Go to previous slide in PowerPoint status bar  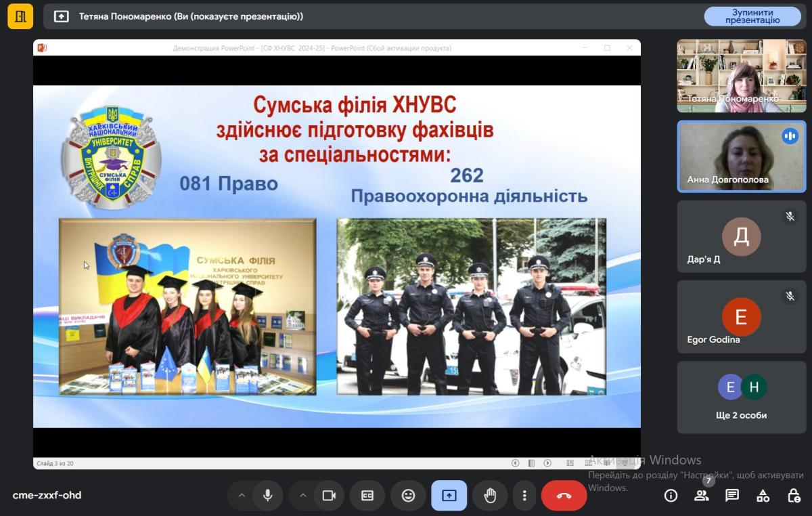pyautogui.click(x=515, y=463)
